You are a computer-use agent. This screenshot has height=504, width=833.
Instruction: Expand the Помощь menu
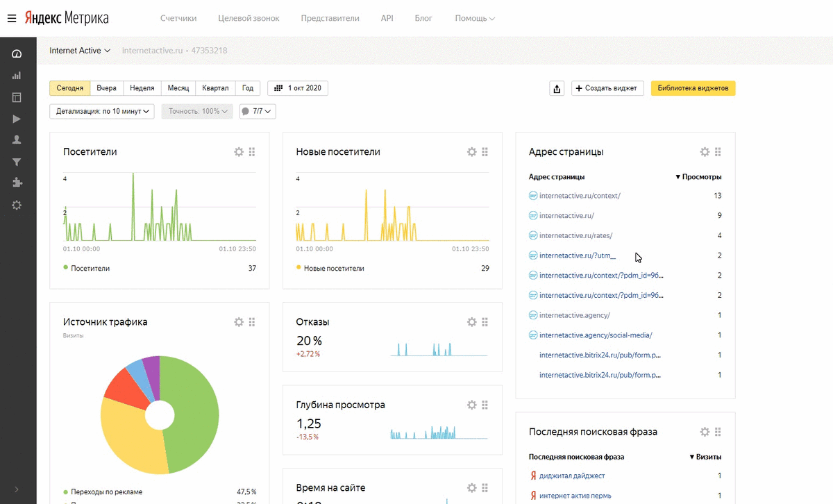coord(475,18)
